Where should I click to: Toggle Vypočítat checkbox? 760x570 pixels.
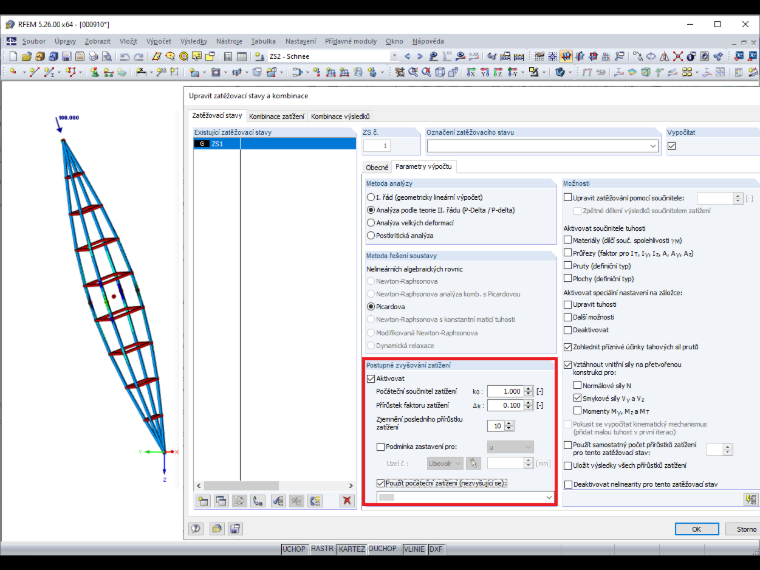point(672,146)
